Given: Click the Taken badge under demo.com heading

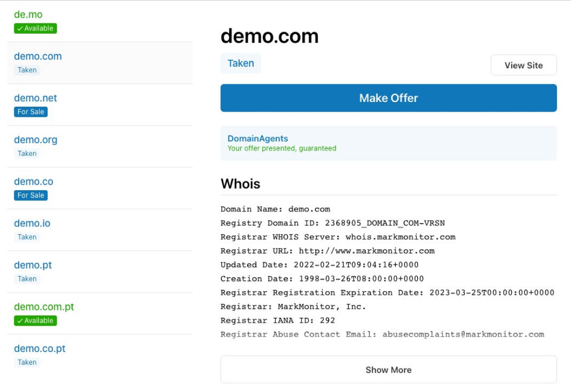Looking at the screenshot, I should [241, 62].
